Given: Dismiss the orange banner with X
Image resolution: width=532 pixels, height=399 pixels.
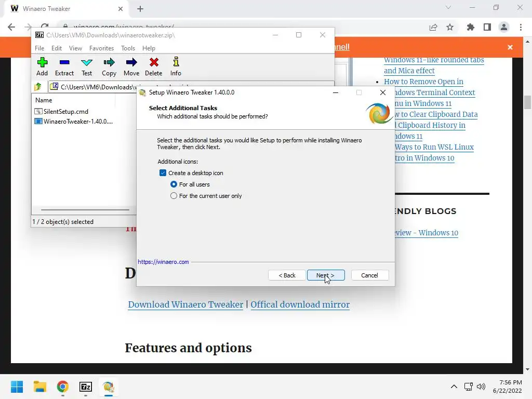Looking at the screenshot, I should pyautogui.click(x=510, y=47).
